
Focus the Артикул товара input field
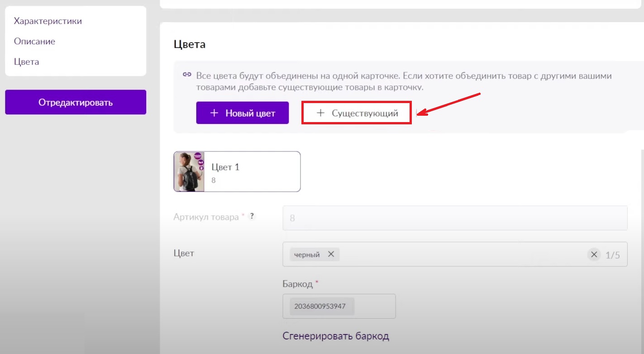pyautogui.click(x=454, y=218)
